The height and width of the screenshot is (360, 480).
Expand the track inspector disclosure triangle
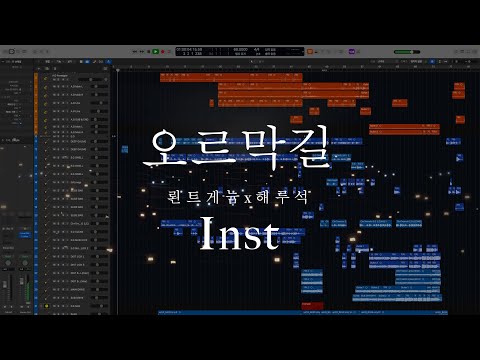(3, 140)
